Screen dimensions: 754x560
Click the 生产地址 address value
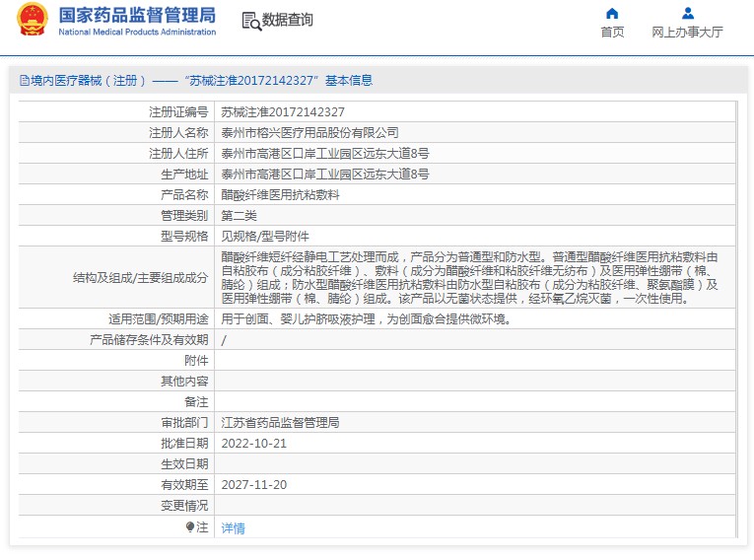[325, 175]
